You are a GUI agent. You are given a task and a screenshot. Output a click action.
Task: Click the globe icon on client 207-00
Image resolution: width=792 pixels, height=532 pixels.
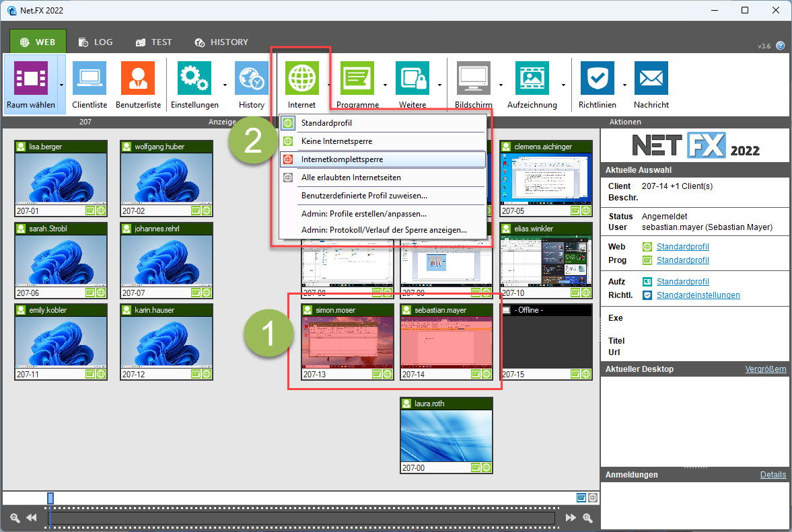pos(487,467)
